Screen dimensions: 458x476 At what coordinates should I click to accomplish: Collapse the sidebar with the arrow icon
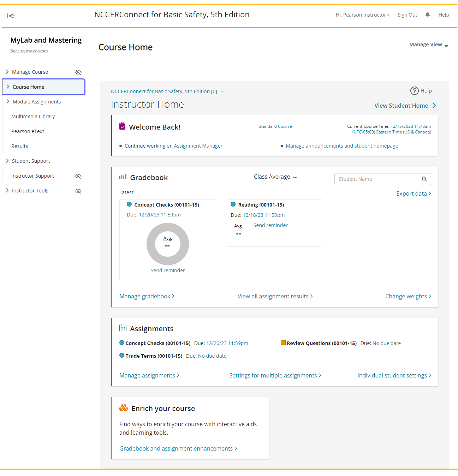point(11,16)
